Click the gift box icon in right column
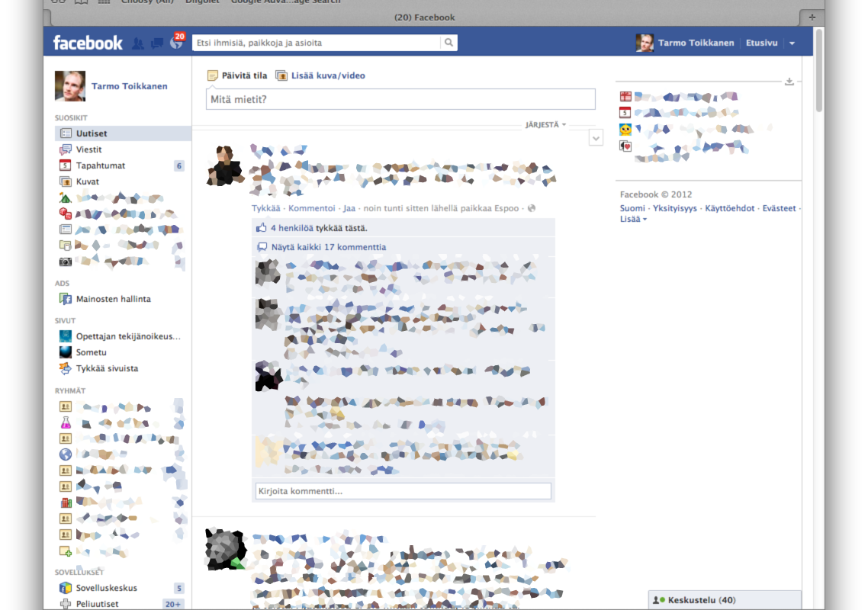 tap(625, 97)
